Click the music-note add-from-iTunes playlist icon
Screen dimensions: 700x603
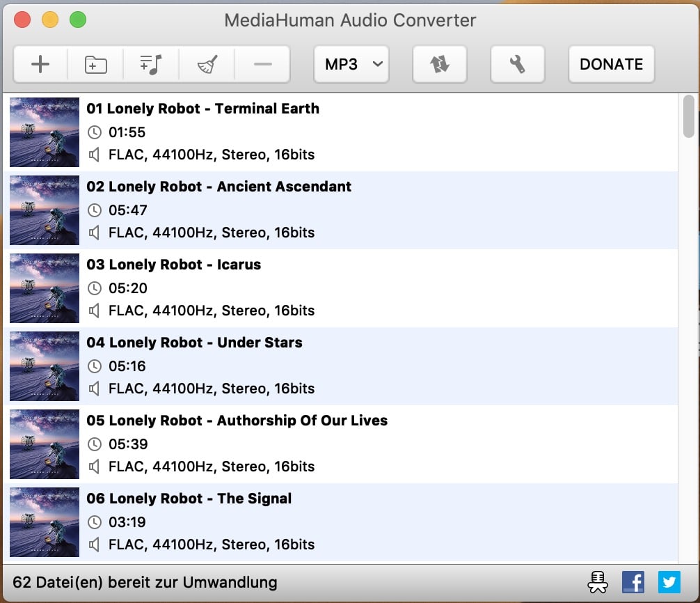click(151, 64)
